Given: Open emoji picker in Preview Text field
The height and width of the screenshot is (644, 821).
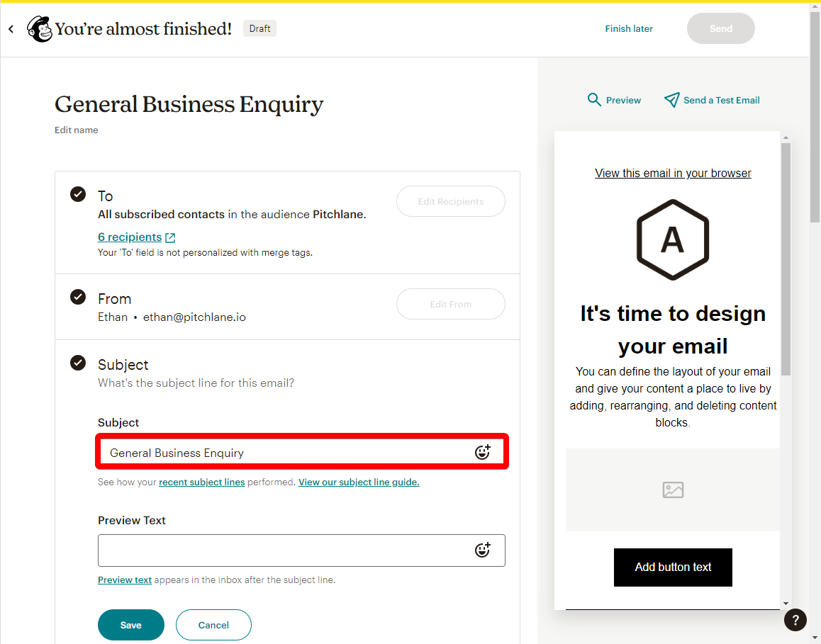Looking at the screenshot, I should [x=482, y=550].
